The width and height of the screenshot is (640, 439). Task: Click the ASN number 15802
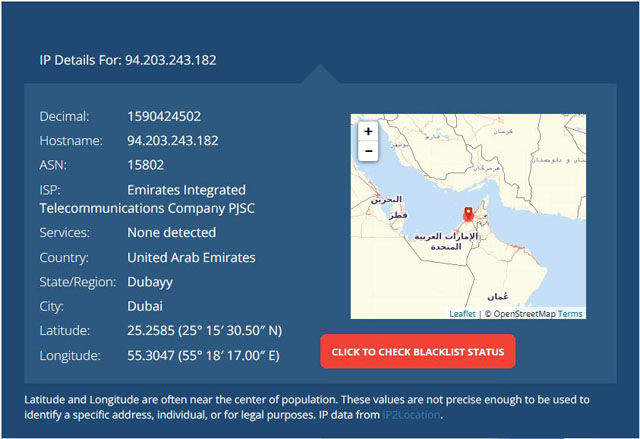pyautogui.click(x=146, y=165)
